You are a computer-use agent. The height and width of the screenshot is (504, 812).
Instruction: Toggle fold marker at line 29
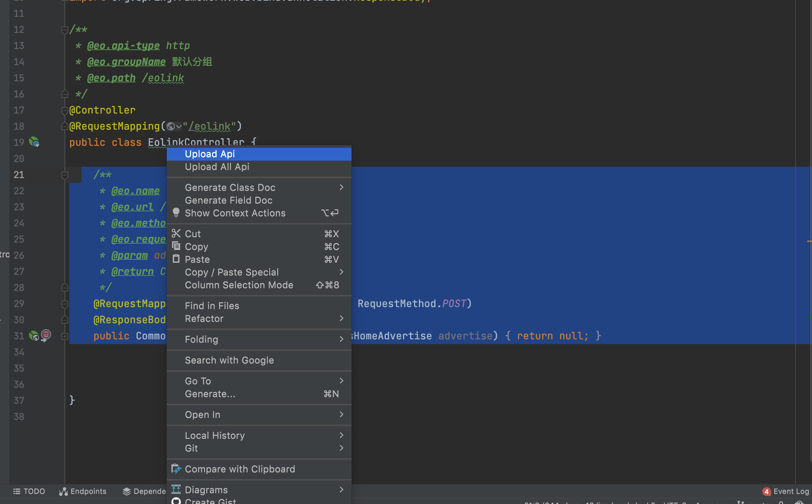click(65, 304)
